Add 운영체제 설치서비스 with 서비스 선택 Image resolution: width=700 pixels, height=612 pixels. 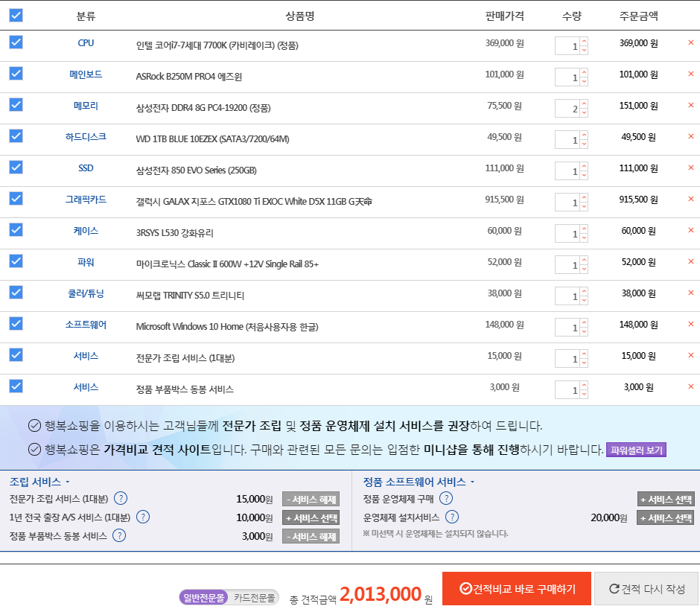click(x=666, y=517)
